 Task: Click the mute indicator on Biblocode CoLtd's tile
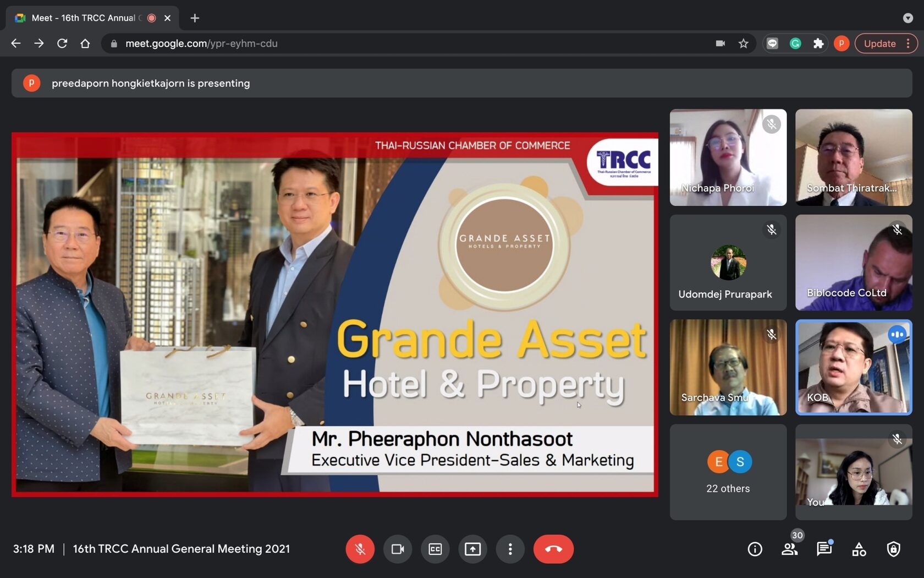[897, 230]
